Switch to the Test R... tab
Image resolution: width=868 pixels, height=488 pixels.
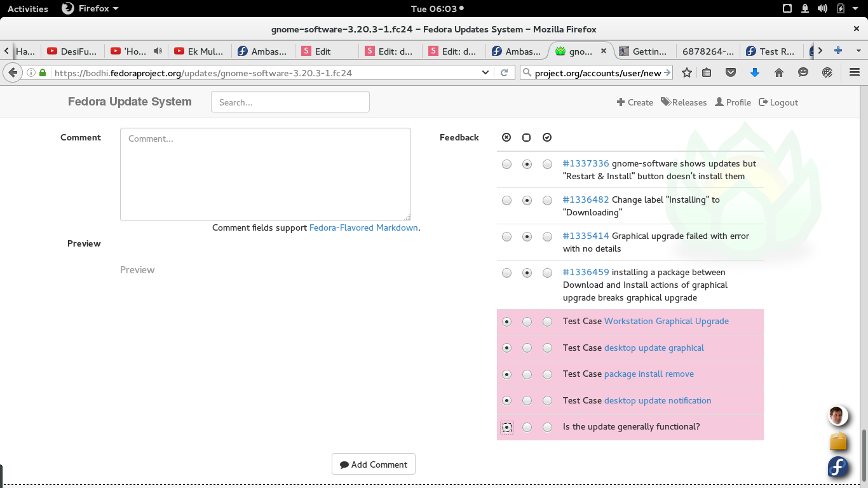771,51
